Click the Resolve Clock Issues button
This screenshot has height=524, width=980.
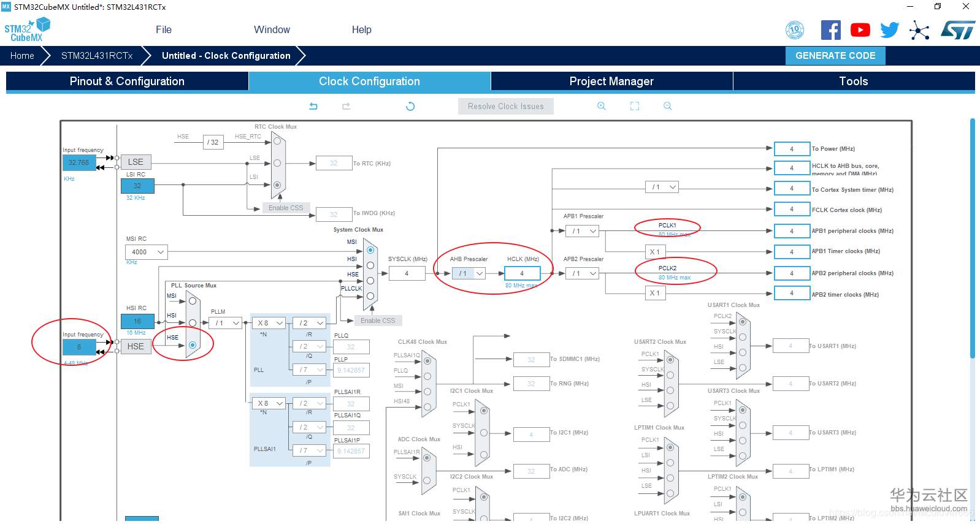tap(506, 106)
